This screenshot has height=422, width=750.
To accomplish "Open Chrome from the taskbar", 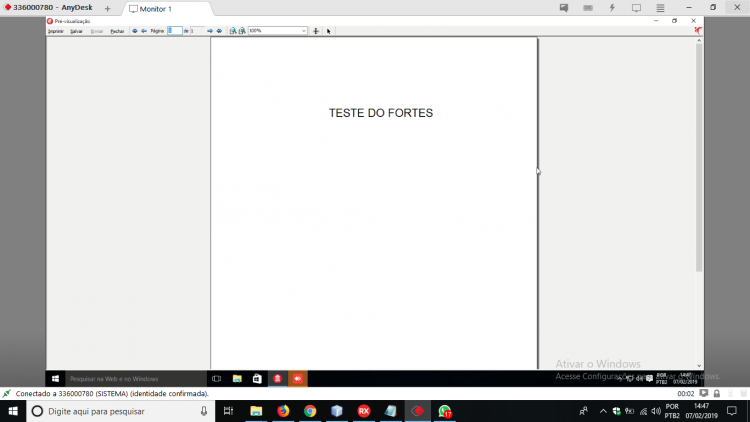I will (310, 411).
